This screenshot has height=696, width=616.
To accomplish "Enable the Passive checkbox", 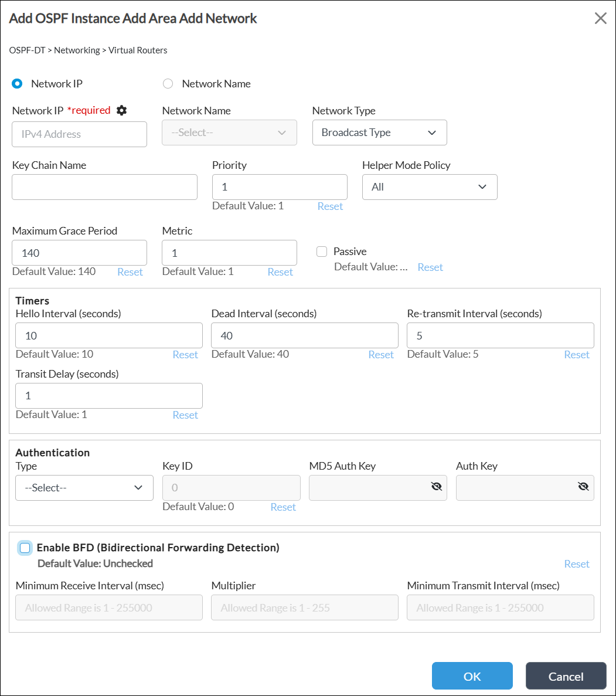I will point(322,252).
